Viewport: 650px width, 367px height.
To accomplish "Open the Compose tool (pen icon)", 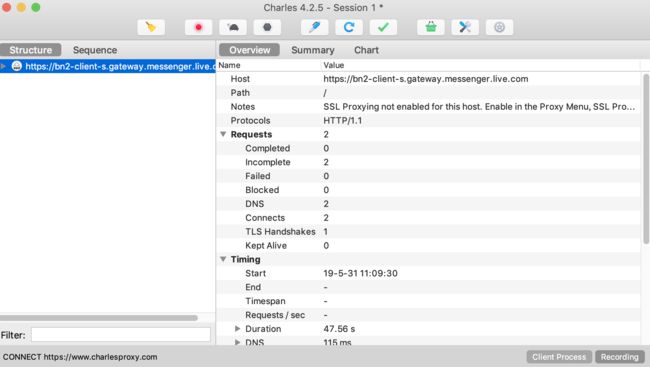I will click(315, 27).
